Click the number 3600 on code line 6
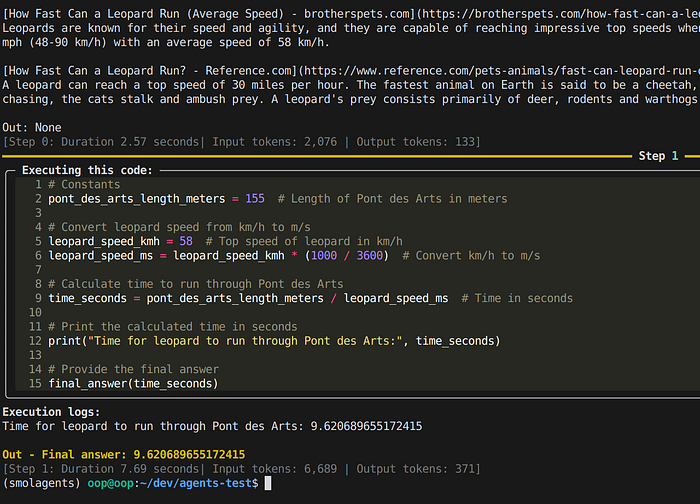The width and height of the screenshot is (700, 504). tap(369, 256)
